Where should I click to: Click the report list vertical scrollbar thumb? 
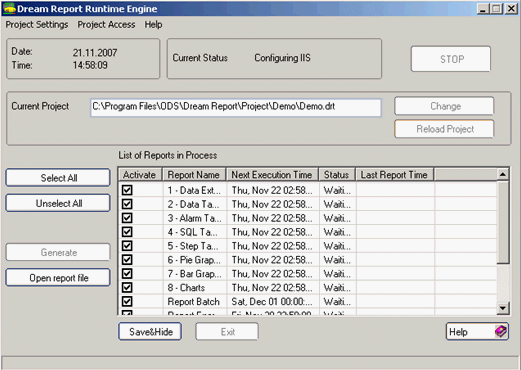[x=503, y=222]
